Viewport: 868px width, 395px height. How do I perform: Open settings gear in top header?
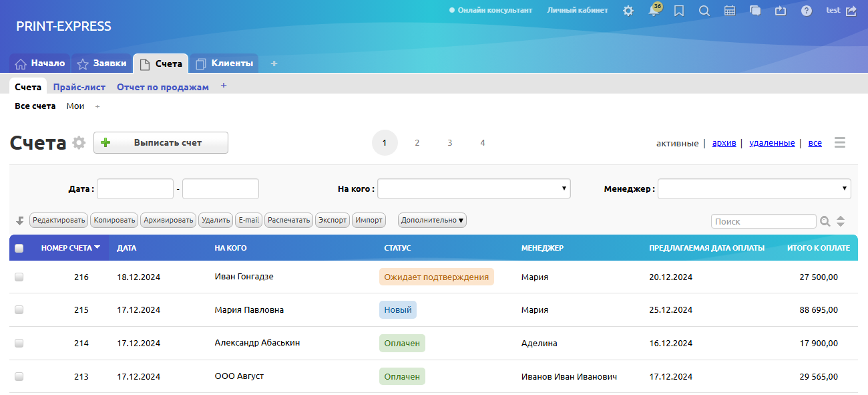click(x=628, y=11)
